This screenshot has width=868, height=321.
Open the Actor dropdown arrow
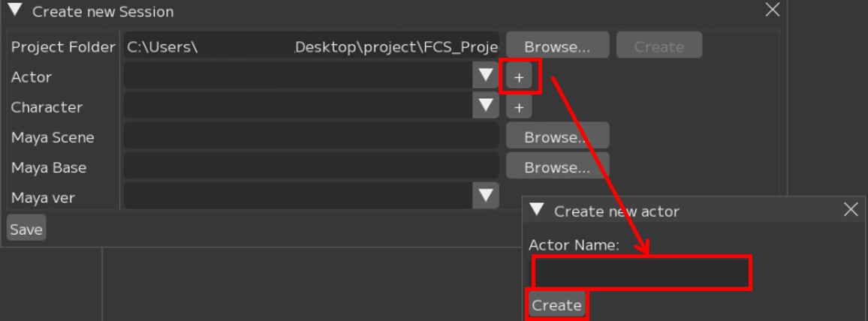[x=486, y=76]
